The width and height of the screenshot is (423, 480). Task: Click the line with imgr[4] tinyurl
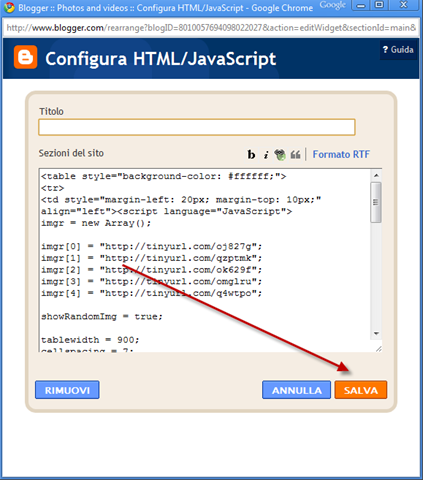152,293
